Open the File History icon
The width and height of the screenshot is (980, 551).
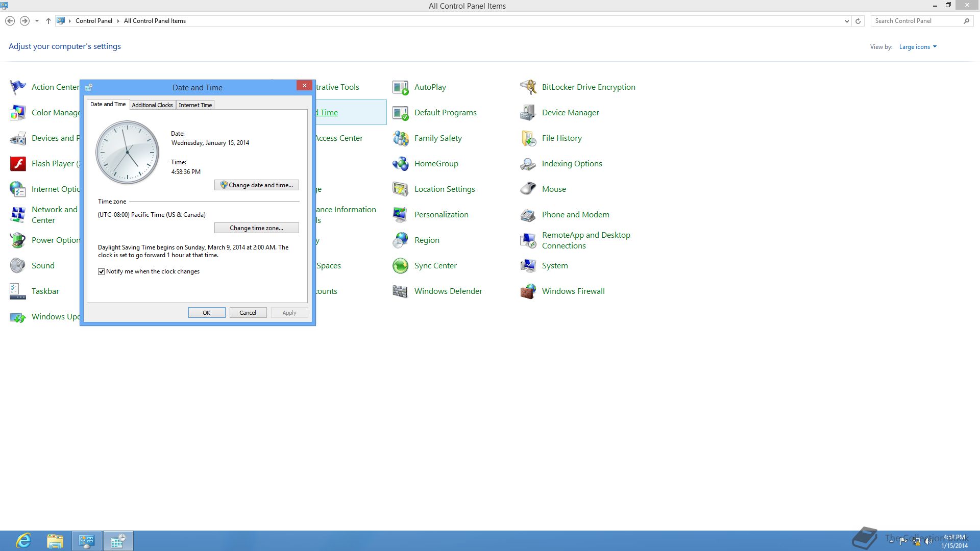point(528,138)
